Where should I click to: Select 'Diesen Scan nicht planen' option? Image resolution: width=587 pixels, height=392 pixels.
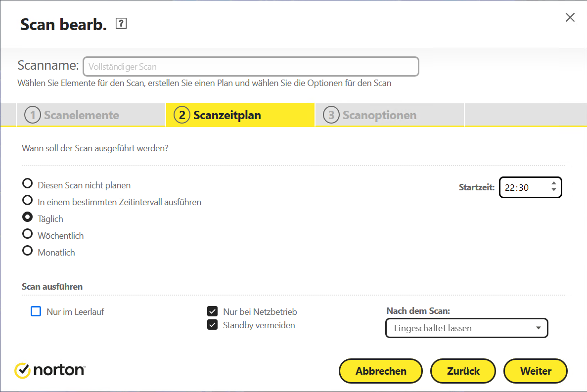(27, 184)
